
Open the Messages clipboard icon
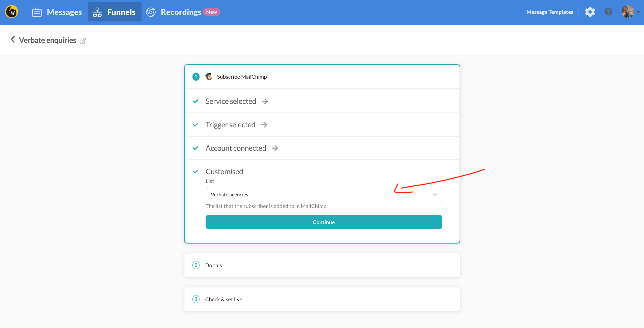(x=37, y=12)
